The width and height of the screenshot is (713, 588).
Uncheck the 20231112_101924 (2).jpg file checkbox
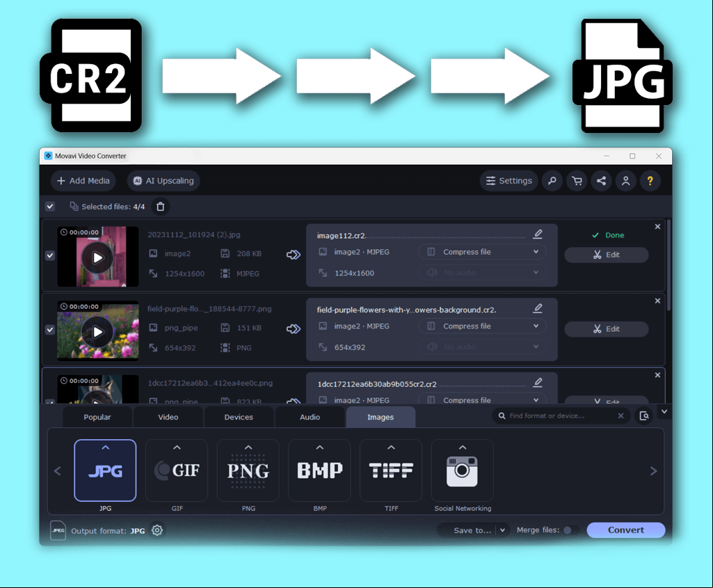point(50,255)
